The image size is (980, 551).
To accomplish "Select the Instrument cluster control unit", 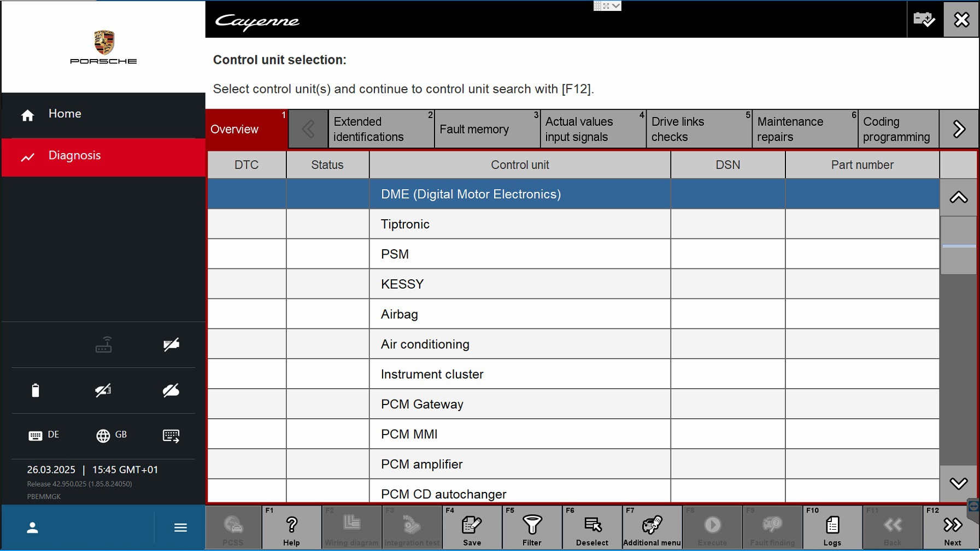I will [573, 374].
